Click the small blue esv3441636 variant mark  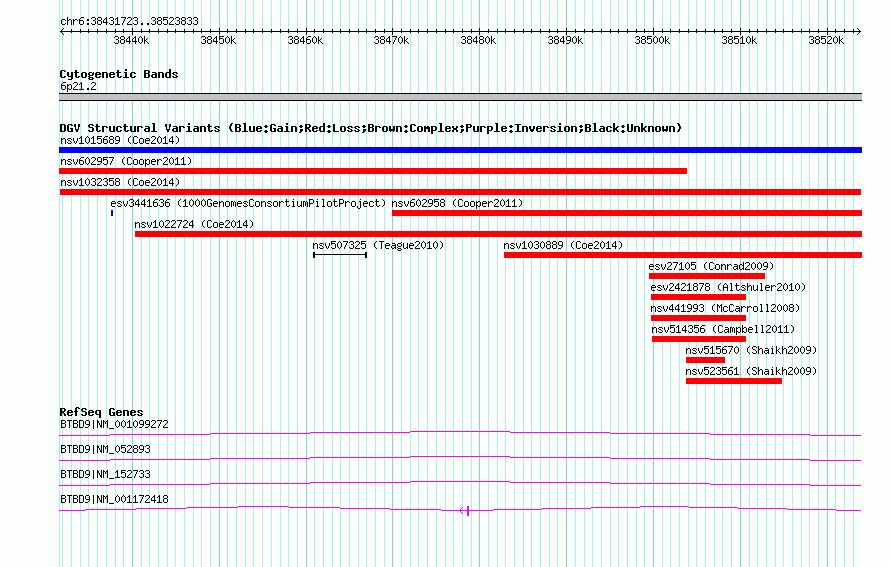[112, 213]
